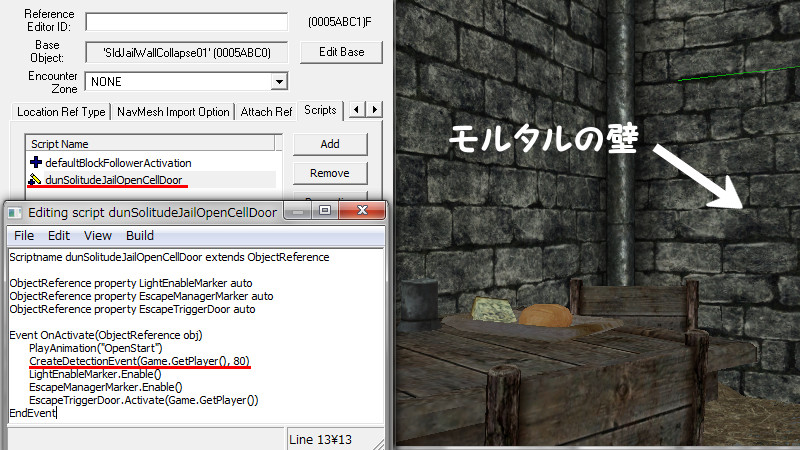Click the CreateDetectionEvent code line

pos(139,361)
